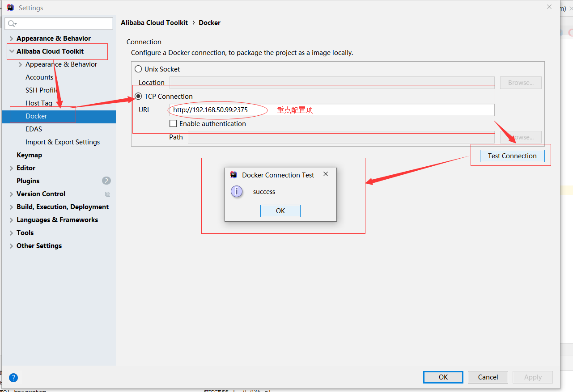Click the Docker connection description text
The height and width of the screenshot is (392, 573).
point(242,53)
